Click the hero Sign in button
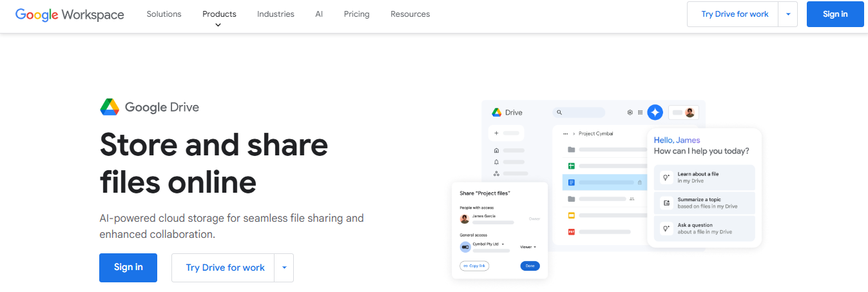 (128, 268)
